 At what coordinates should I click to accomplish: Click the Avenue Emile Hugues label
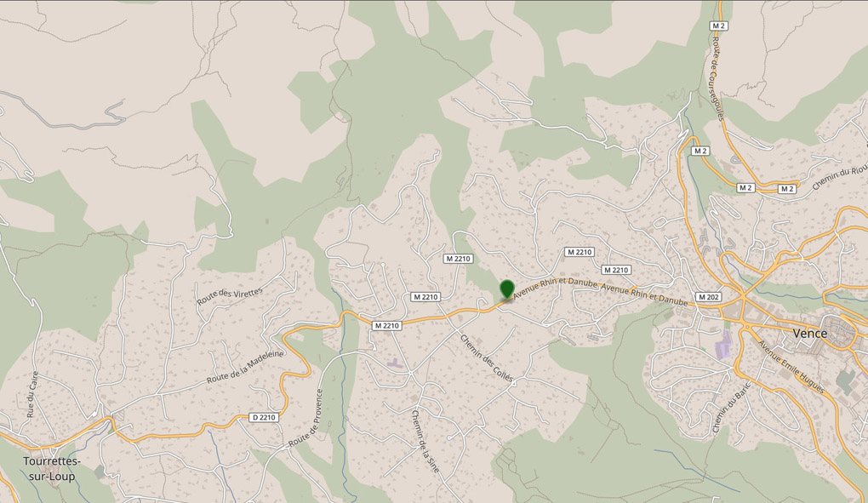click(791, 367)
